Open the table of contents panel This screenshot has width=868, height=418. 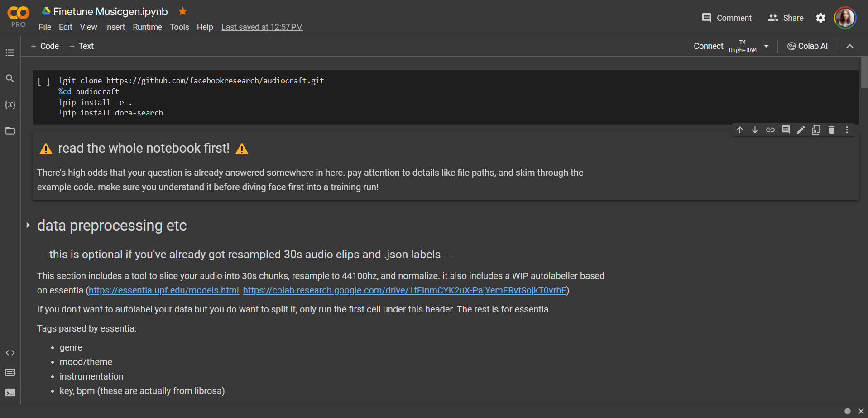point(10,53)
